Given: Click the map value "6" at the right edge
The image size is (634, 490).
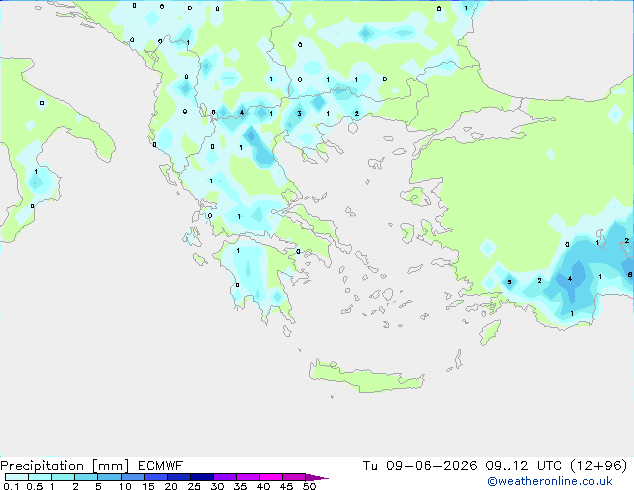Looking at the screenshot, I should pos(630,275).
